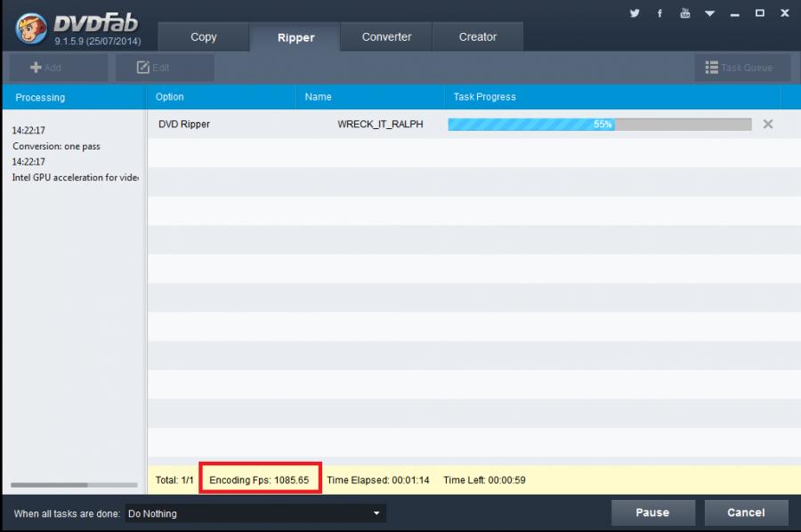The width and height of the screenshot is (801, 532).
Task: Click 'Intel GPU acceleration' log entry
Action: pyautogui.click(x=75, y=177)
